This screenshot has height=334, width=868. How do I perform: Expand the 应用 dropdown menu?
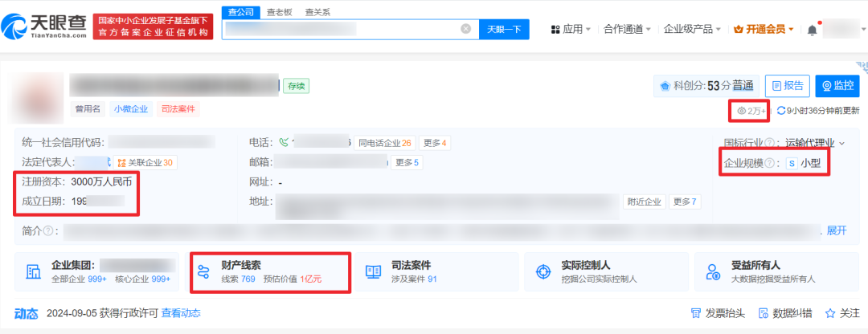(x=571, y=30)
